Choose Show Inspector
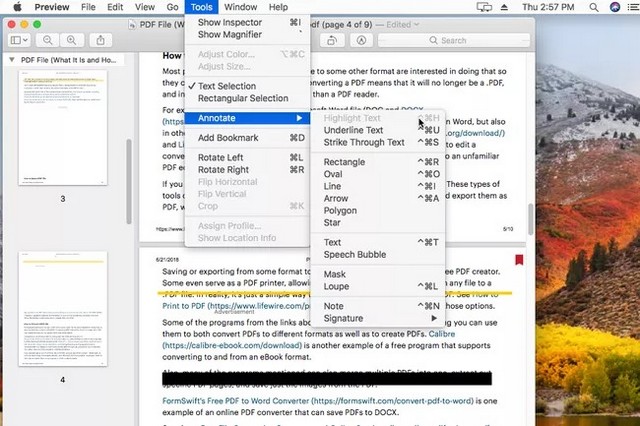The width and height of the screenshot is (640, 426). coord(247,22)
